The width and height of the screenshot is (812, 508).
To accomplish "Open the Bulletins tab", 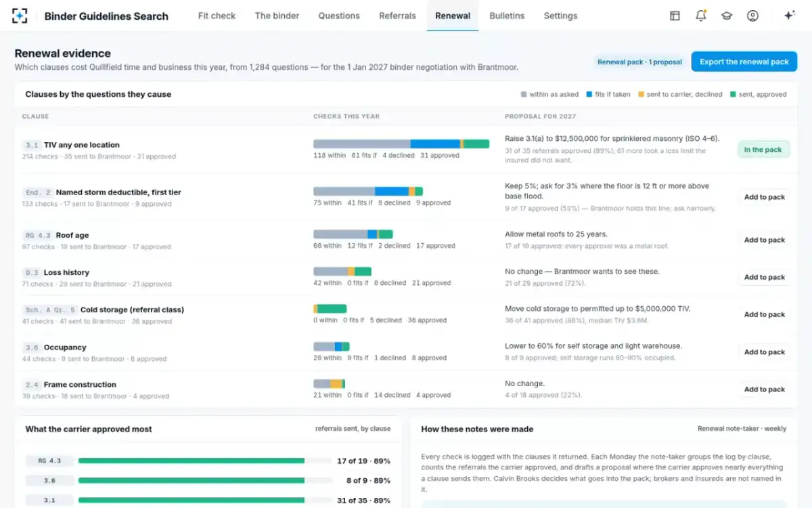I will pos(507,16).
